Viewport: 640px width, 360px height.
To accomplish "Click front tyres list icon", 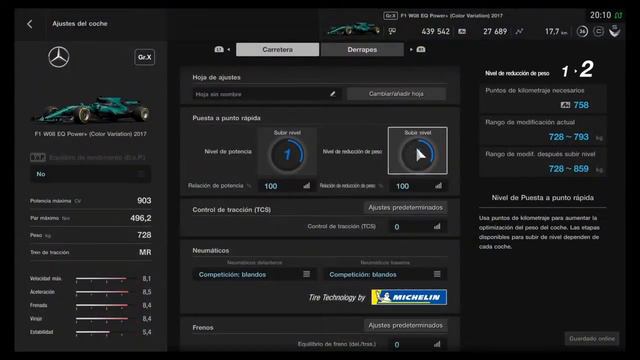I will pos(307,274).
